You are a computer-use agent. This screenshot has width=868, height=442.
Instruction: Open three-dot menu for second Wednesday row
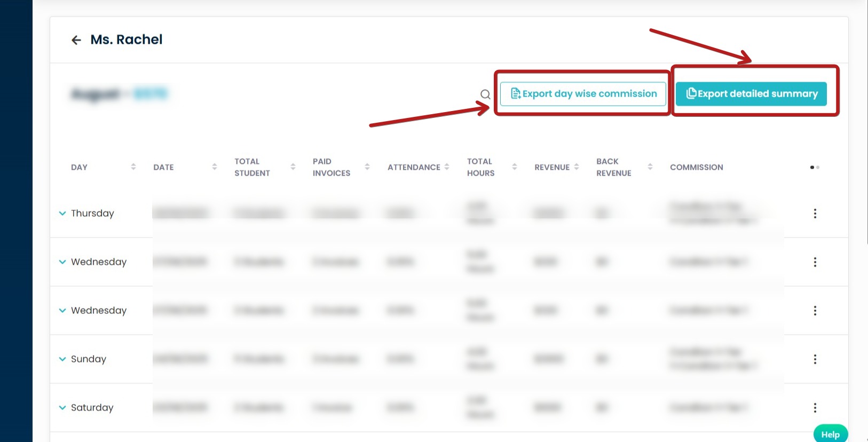(815, 311)
